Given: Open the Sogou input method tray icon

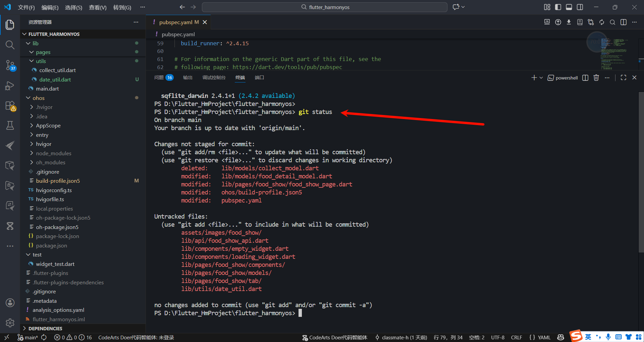Looking at the screenshot, I should (576, 336).
